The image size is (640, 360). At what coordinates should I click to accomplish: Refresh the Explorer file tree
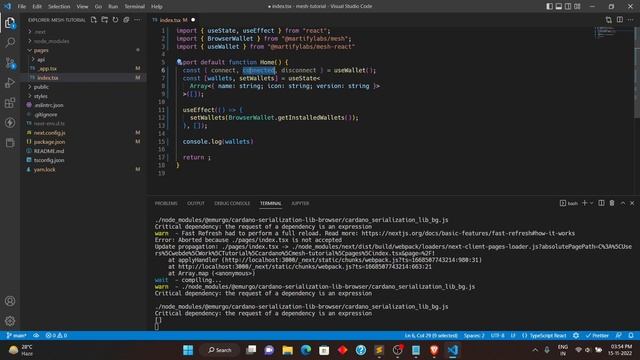pos(116,20)
